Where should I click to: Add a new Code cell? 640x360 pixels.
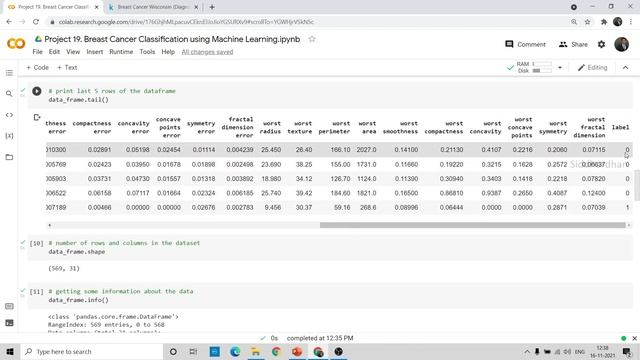37,68
